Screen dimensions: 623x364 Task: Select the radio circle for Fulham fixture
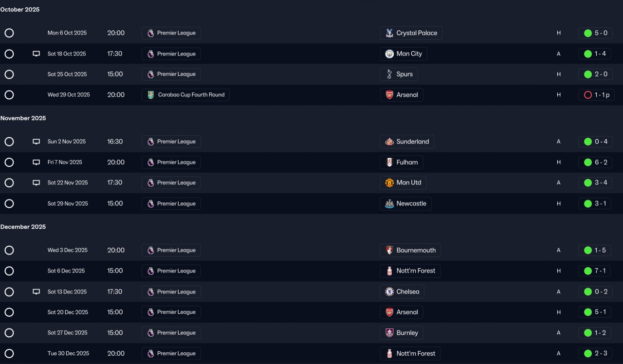pos(9,163)
